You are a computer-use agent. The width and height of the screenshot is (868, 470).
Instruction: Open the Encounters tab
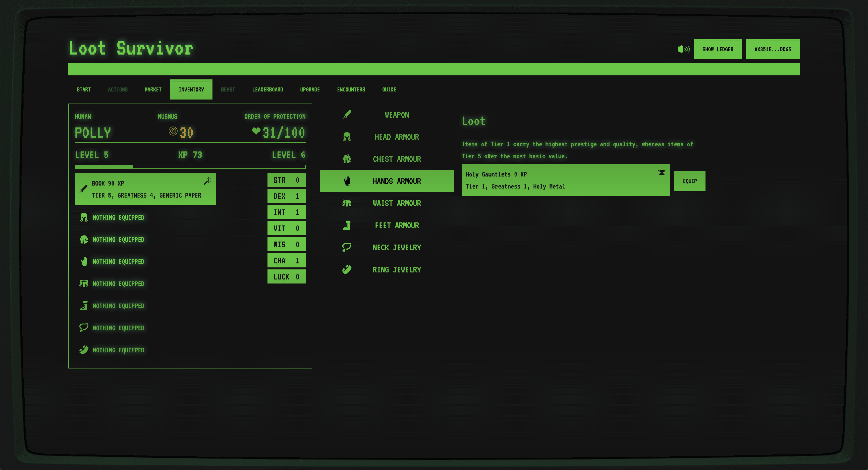pyautogui.click(x=351, y=89)
